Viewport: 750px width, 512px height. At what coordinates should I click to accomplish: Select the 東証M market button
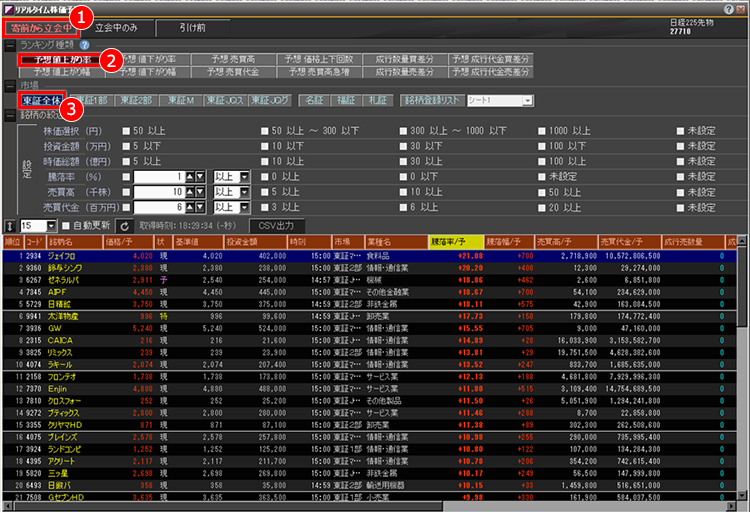[x=179, y=100]
